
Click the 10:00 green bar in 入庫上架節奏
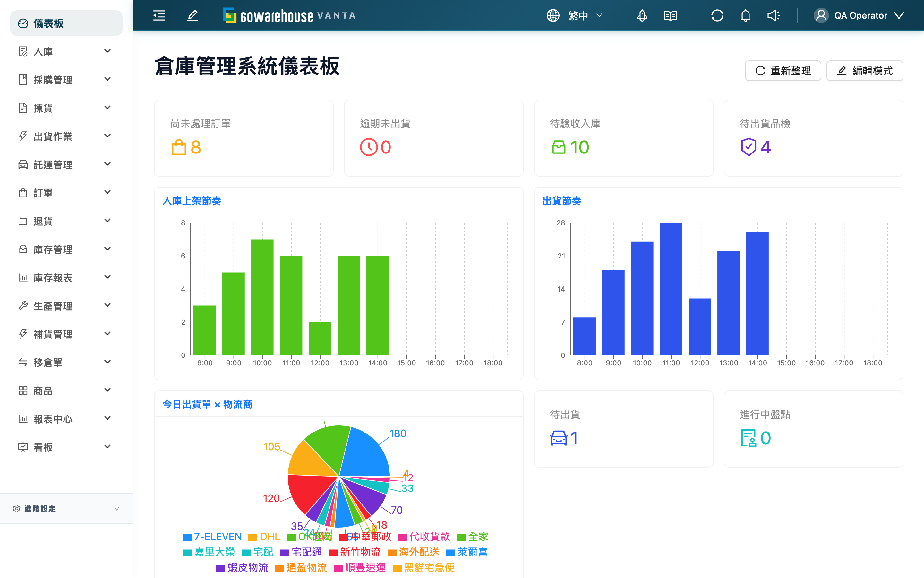coord(262,297)
